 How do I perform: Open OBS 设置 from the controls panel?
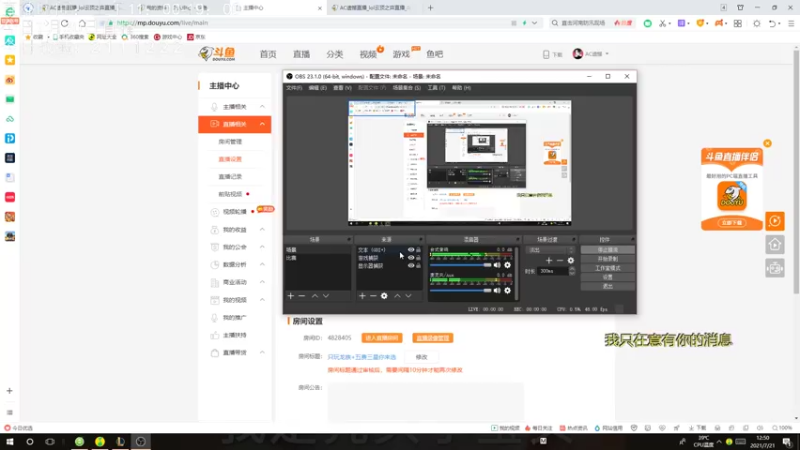tap(607, 277)
